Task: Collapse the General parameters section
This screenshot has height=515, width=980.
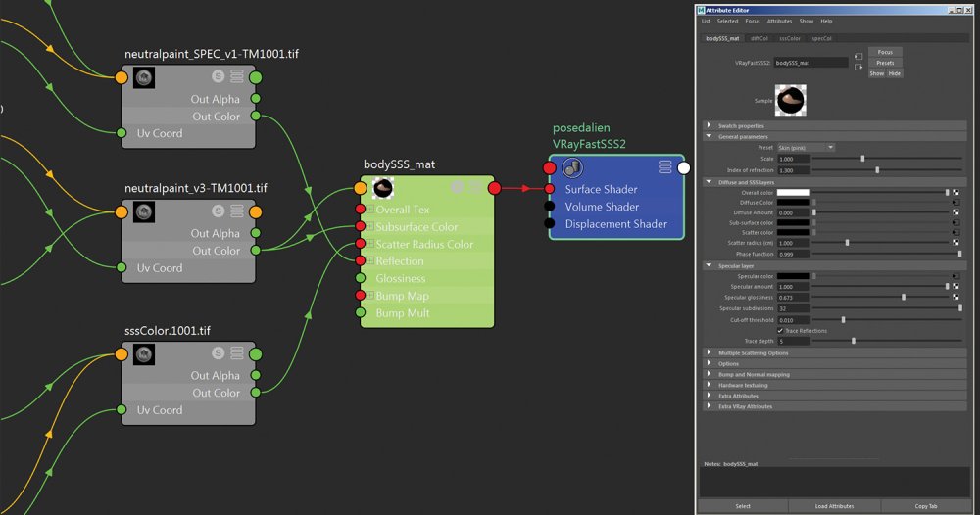Action: 709,136
